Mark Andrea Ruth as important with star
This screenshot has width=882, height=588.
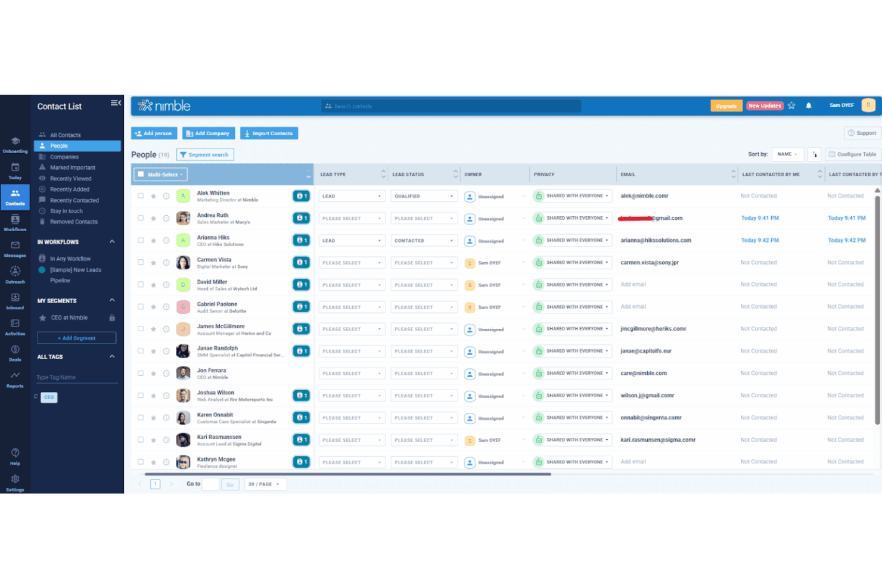click(x=153, y=218)
